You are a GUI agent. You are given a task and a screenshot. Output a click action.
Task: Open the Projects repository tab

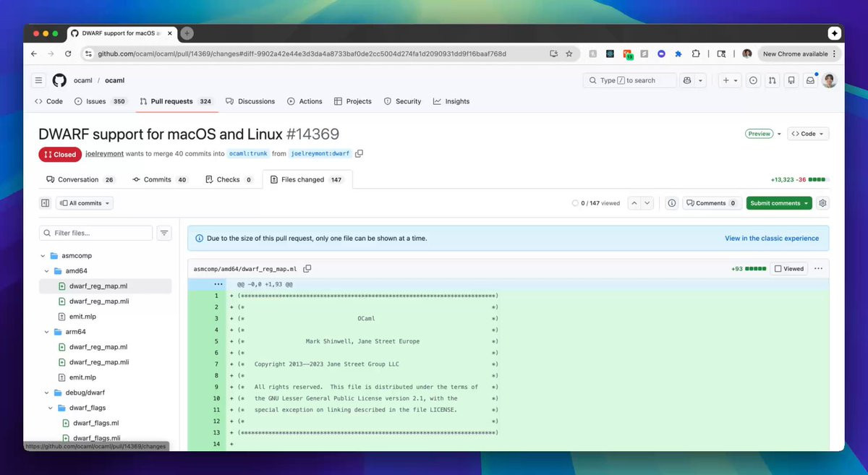(352, 101)
